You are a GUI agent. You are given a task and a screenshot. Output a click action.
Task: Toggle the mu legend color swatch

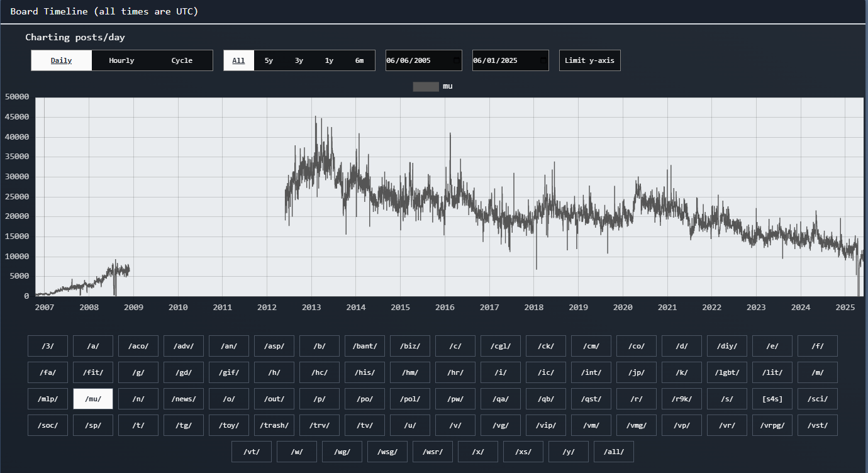(x=426, y=86)
